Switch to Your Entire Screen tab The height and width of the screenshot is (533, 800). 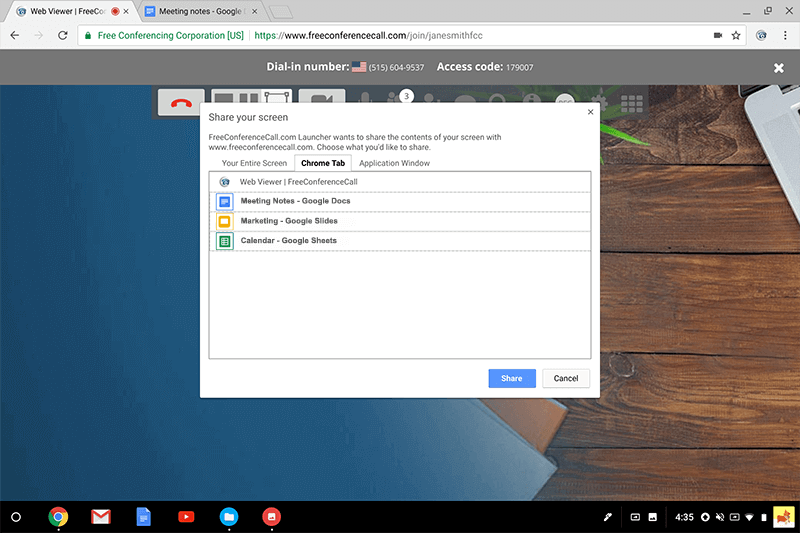[x=254, y=163]
